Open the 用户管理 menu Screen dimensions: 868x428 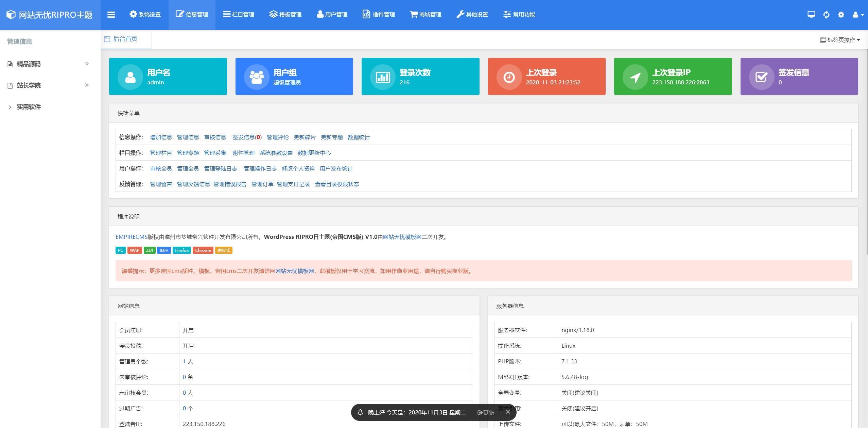click(x=332, y=15)
